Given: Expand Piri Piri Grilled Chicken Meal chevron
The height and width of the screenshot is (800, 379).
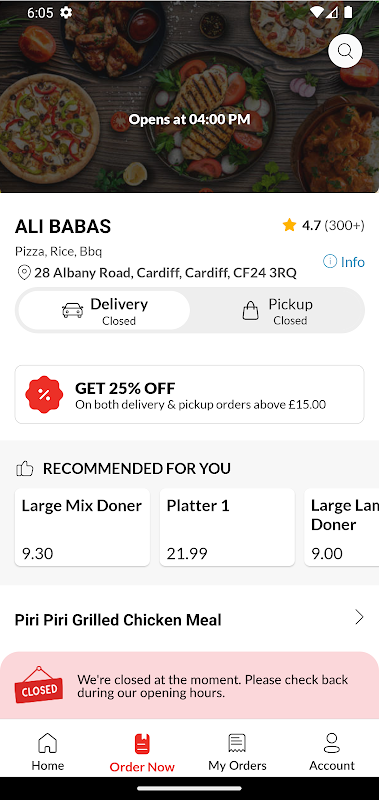Looking at the screenshot, I should click(x=359, y=617).
